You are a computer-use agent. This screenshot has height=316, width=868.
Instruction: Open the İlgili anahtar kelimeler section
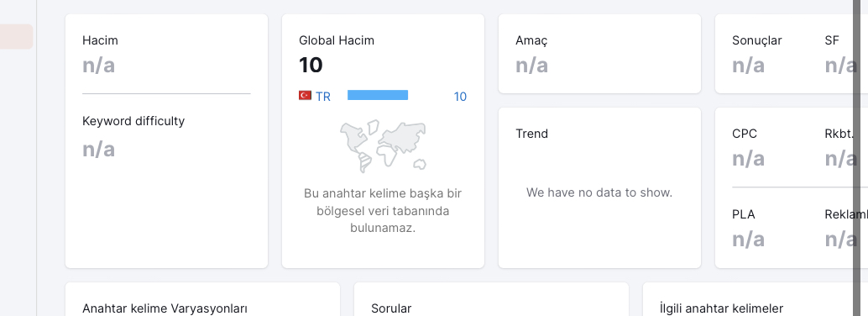721,308
